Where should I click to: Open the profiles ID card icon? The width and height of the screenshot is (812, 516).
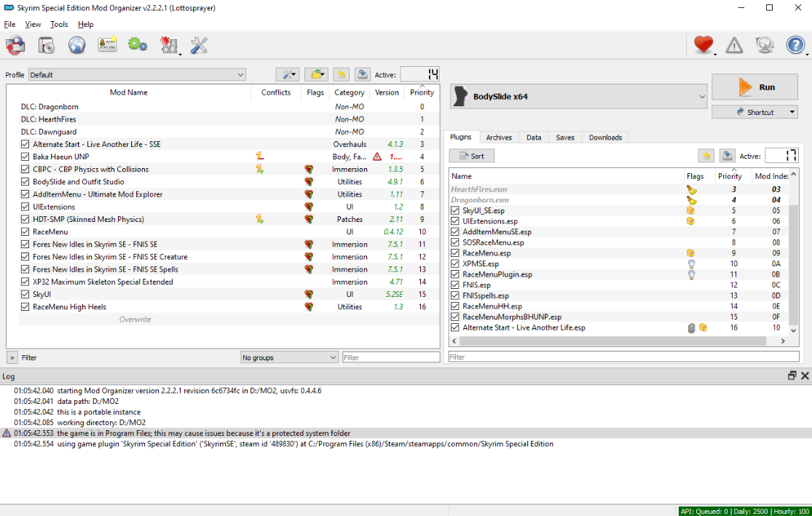coord(107,46)
